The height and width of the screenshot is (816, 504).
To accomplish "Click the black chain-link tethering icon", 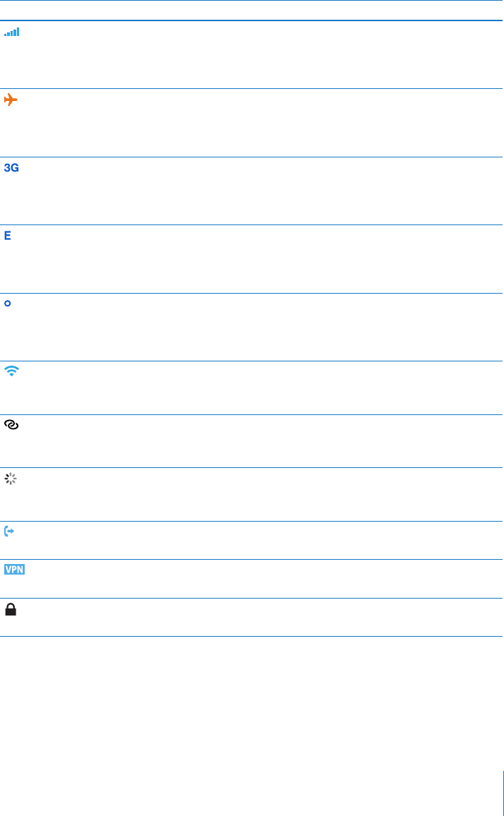I will coord(11,424).
